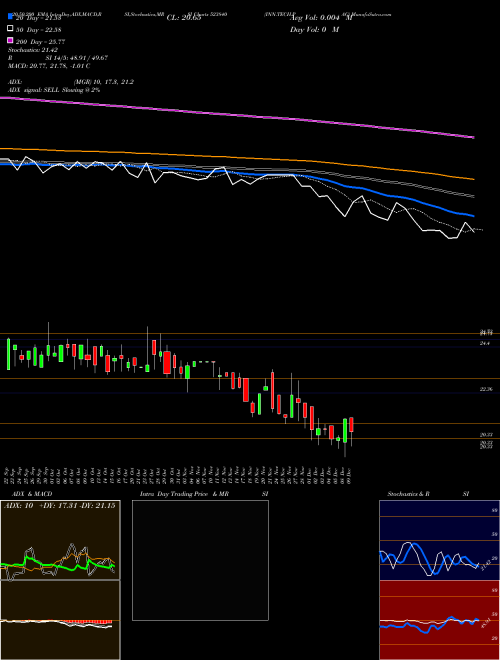Click the 22.36 price axis label
The image size is (500, 660).
[x=486, y=390]
